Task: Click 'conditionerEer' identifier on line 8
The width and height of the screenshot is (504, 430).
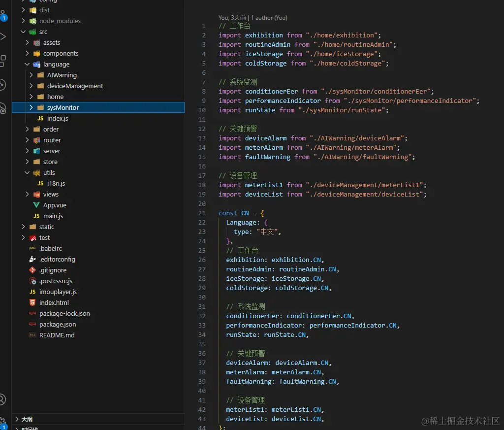Action: (272, 91)
